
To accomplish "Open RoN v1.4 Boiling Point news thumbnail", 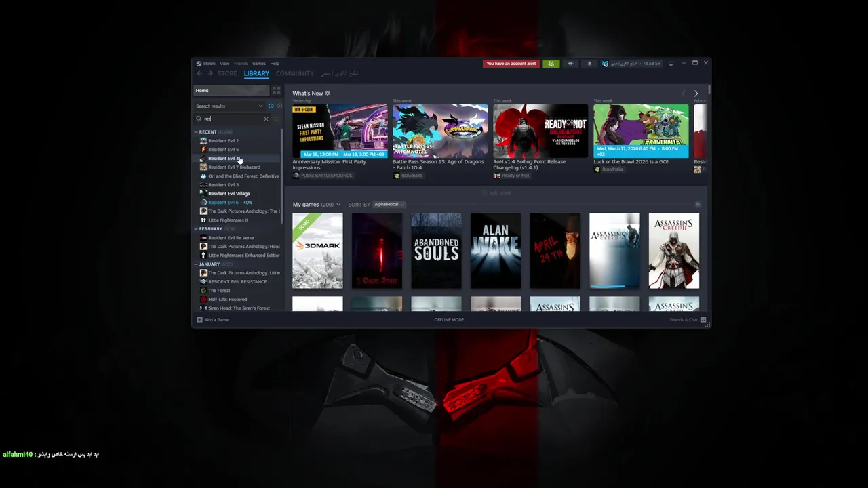I will (540, 131).
